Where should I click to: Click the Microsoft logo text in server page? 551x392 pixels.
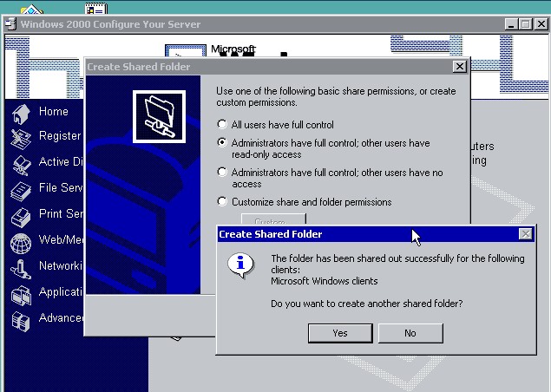233,49
